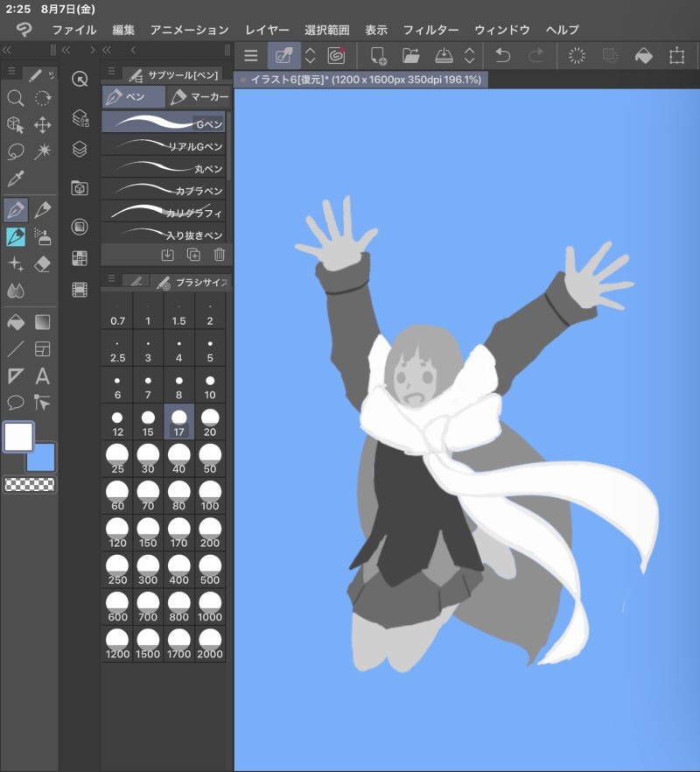The image size is (700, 772).
Task: Open the Move layer tool
Action: click(42, 125)
